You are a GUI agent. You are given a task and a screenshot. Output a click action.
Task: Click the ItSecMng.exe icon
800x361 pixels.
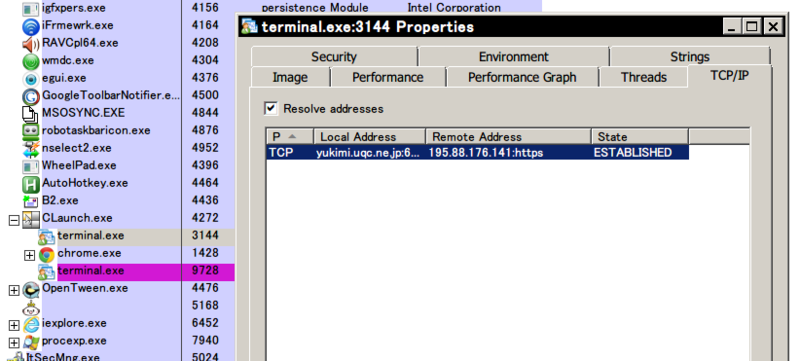pyautogui.click(x=17, y=356)
